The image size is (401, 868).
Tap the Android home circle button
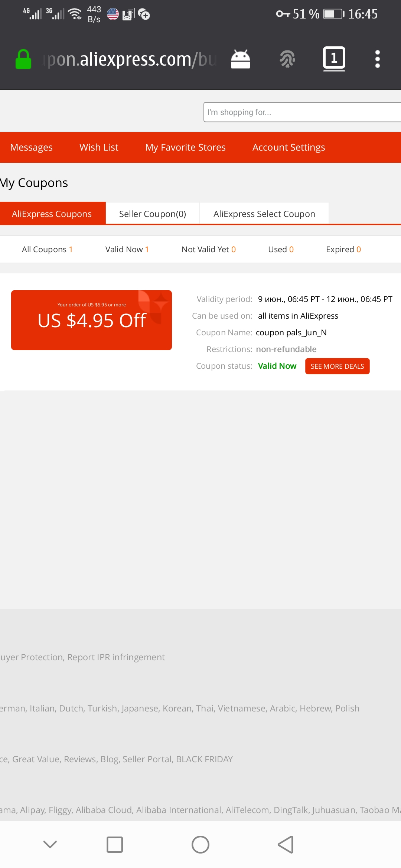click(x=200, y=845)
